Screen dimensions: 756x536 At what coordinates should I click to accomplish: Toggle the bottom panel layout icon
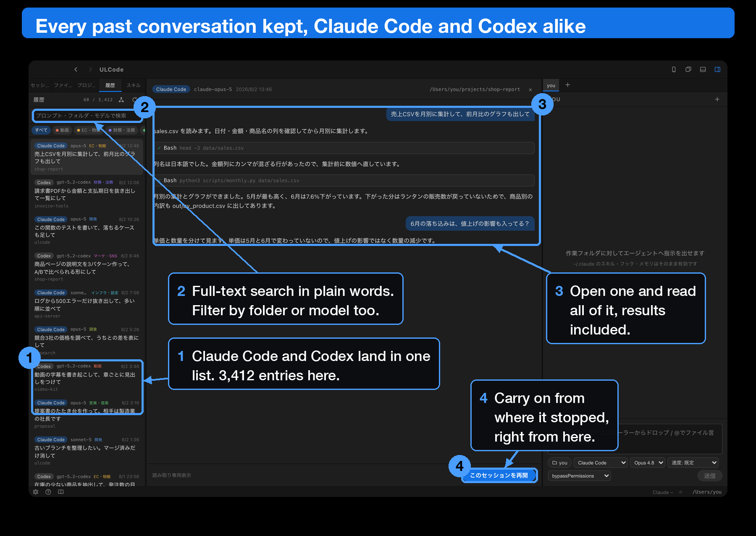pyautogui.click(x=703, y=70)
